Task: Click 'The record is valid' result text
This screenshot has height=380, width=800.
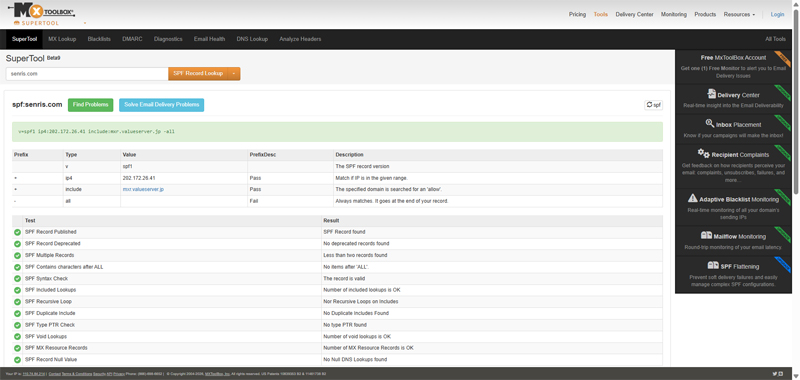Action: click(344, 279)
